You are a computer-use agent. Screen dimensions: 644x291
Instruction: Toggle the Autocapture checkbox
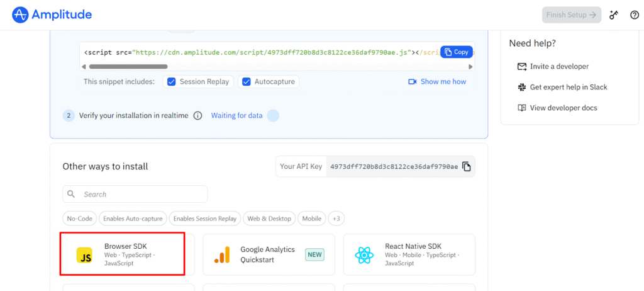click(246, 82)
